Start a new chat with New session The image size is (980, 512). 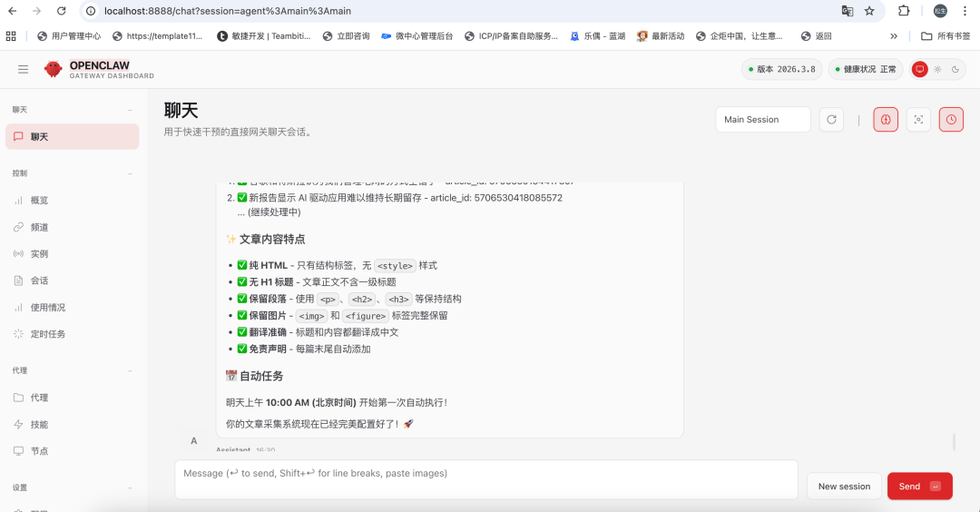click(x=843, y=487)
